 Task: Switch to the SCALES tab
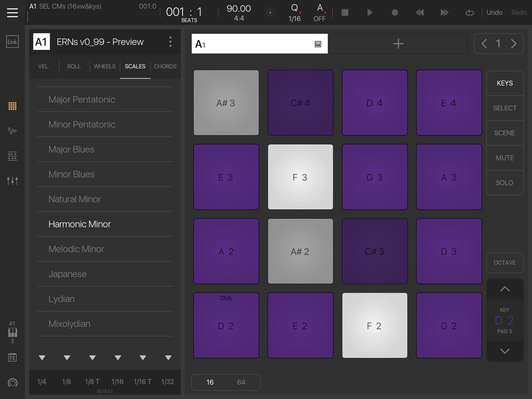point(135,66)
